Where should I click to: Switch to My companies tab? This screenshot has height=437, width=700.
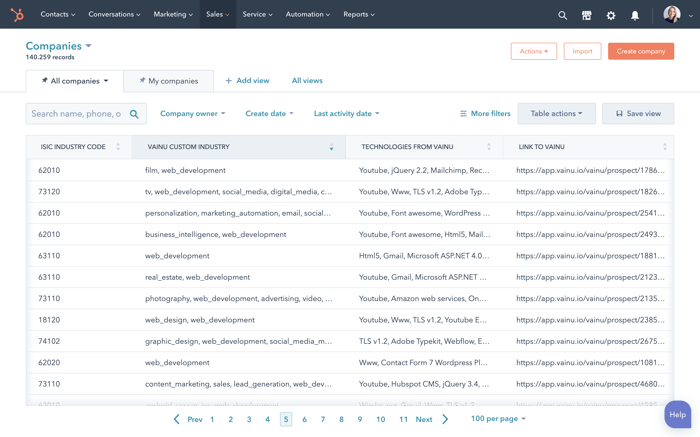click(x=169, y=81)
